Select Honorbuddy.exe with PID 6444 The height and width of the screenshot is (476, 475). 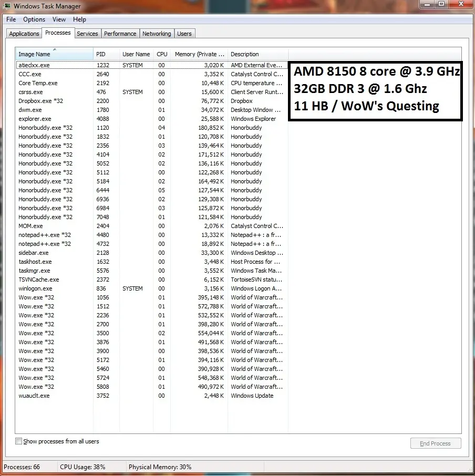pyautogui.click(x=151, y=190)
